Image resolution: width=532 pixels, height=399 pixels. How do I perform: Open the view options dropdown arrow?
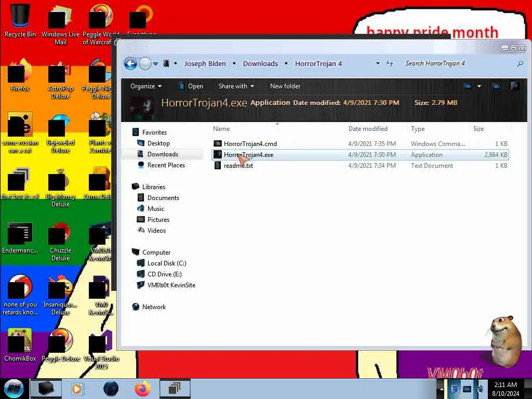click(x=479, y=86)
